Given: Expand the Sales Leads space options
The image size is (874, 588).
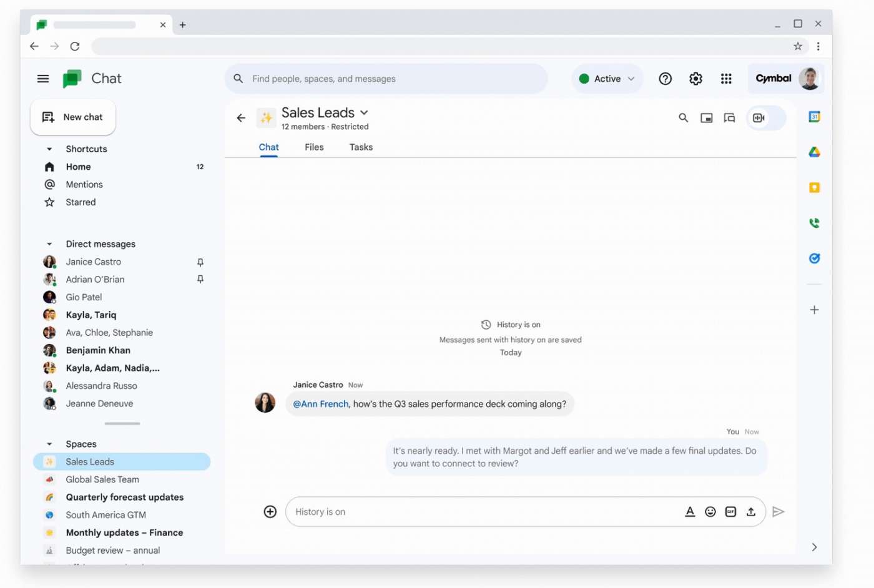Looking at the screenshot, I should 365,113.
